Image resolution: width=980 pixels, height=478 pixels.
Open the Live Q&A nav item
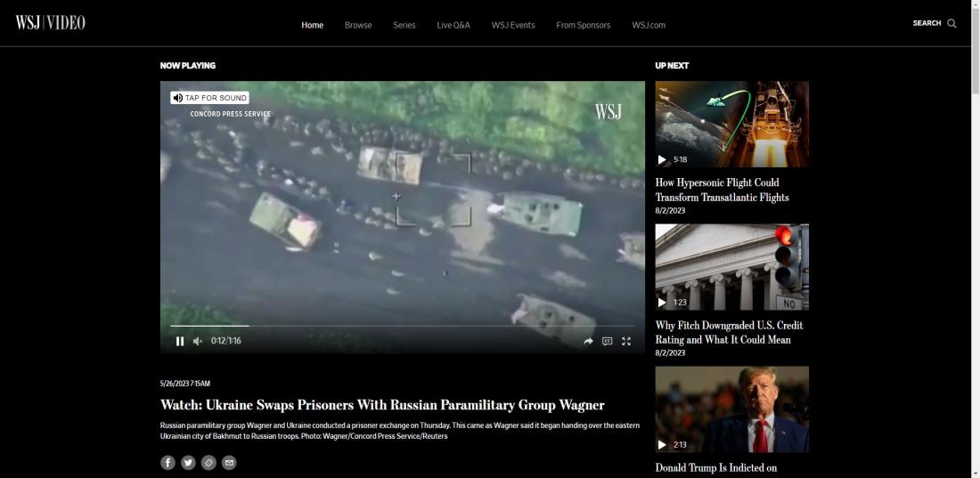[x=453, y=25]
